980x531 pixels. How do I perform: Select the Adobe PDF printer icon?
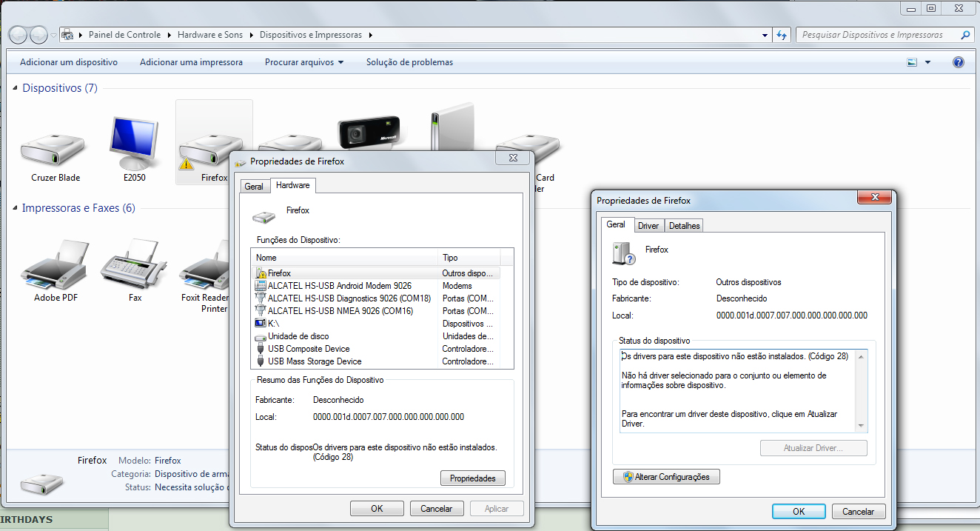56,267
